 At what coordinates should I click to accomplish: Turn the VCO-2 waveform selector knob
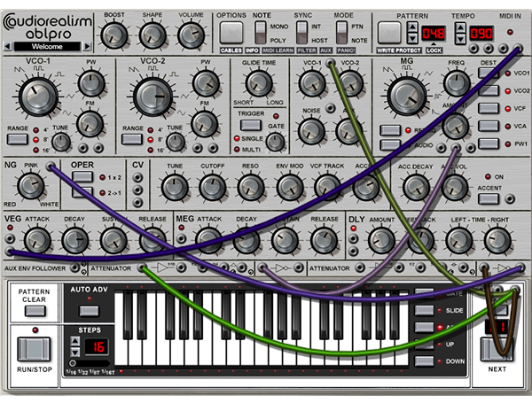coord(153,97)
